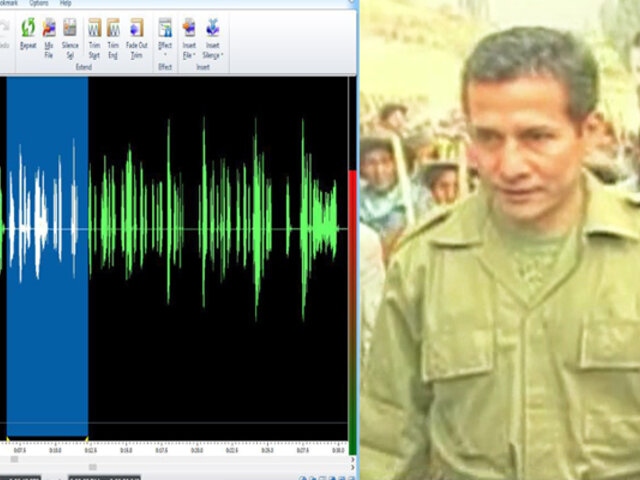This screenshot has width=640, height=480.
Task: Open the Help menu
Action: pyautogui.click(x=65, y=4)
